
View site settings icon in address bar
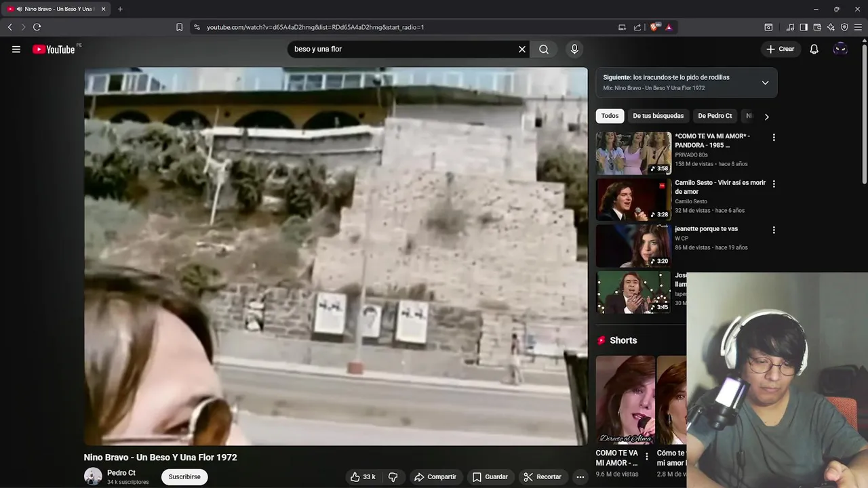(x=197, y=27)
